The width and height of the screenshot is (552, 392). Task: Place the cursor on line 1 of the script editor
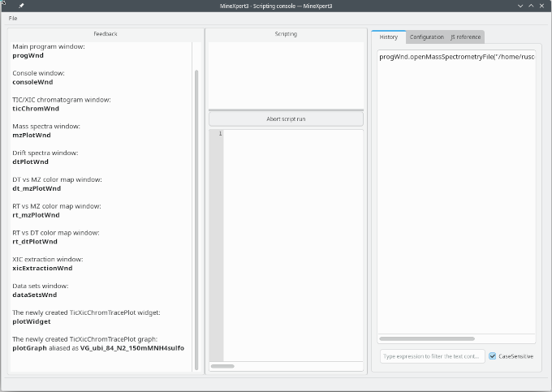[292, 134]
